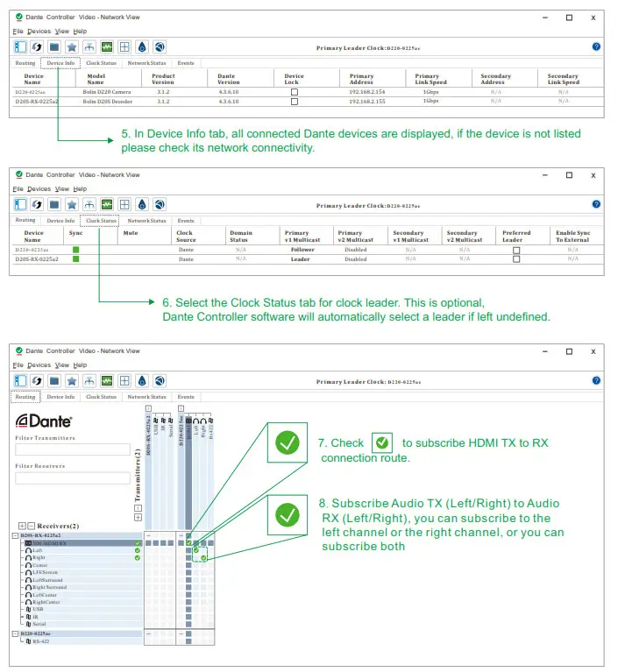
Task: Click blue globe icon in Routing window toolbar
Action: (160, 380)
